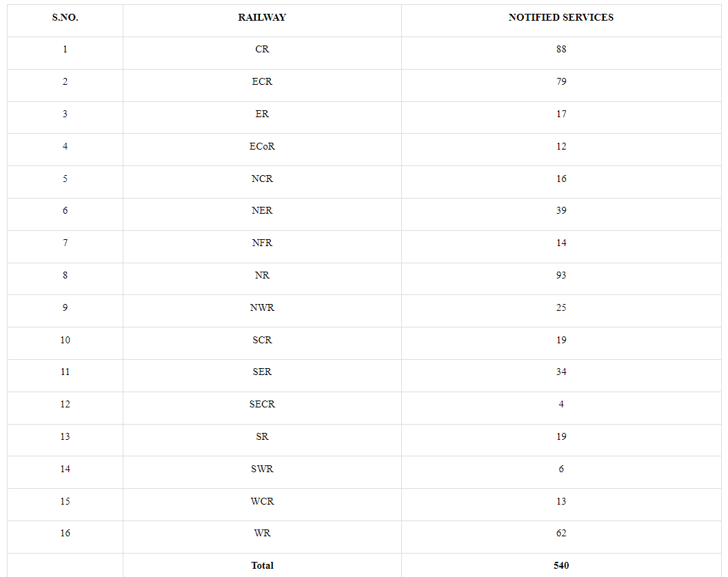This screenshot has width=728, height=577.
Task: Click the value 88 for CR
Action: point(561,49)
